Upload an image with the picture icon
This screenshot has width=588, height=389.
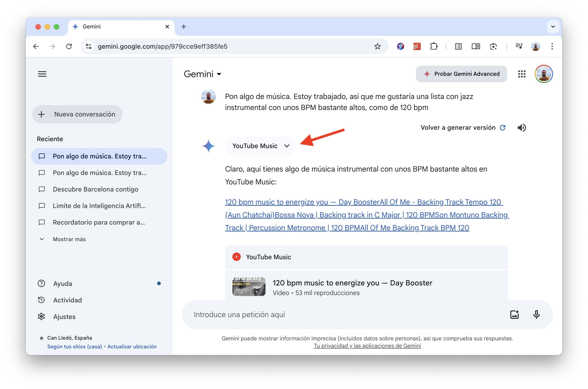tap(514, 314)
